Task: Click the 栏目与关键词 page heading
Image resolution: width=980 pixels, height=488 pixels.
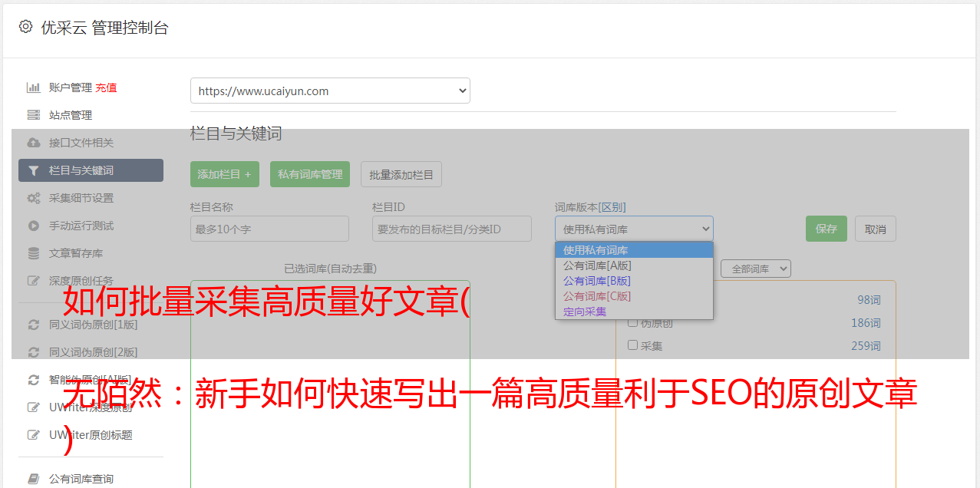Action: pos(236,134)
